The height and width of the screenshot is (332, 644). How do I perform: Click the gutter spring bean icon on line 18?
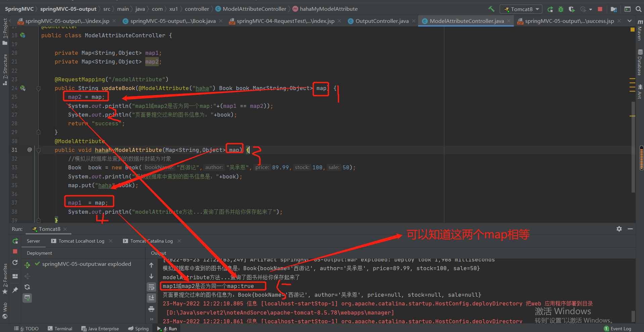23,35
